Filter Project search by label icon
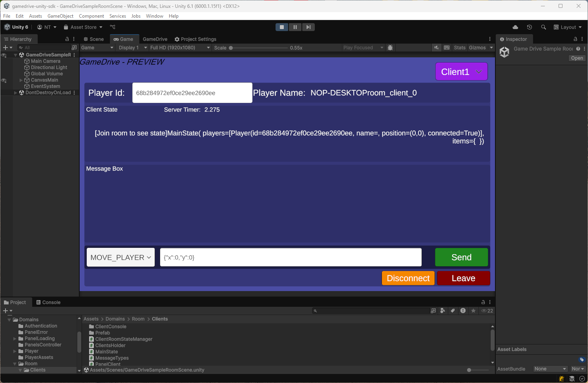Viewport: 588px width, 383px height. 453,310
